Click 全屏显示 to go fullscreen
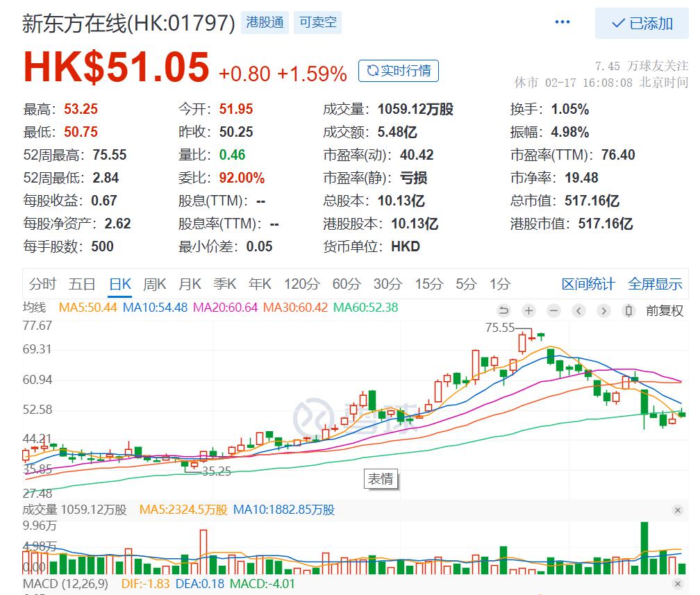700x595 pixels. pos(655,284)
